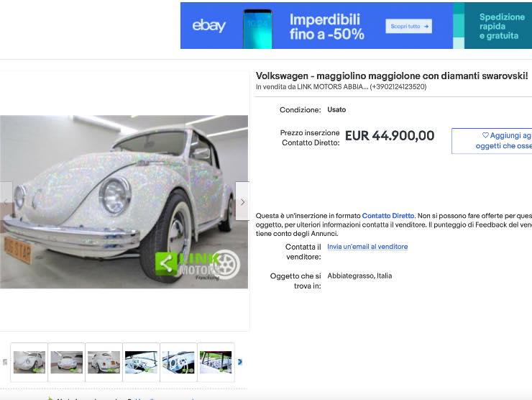Open the third thumbnail showing rear view
The image size is (532, 400).
click(104, 363)
